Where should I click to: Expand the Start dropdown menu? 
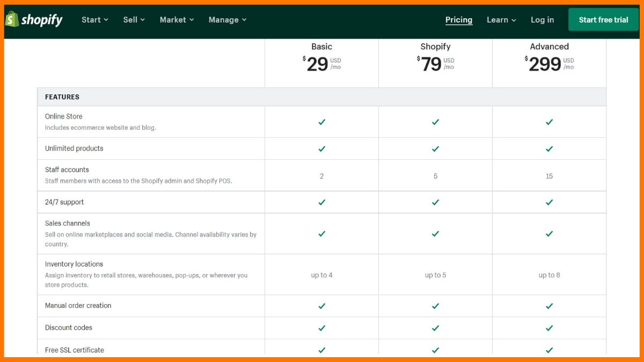point(94,20)
